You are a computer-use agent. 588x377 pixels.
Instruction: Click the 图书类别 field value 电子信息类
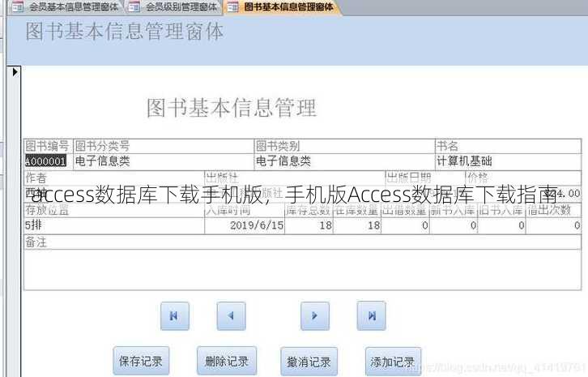(345, 161)
